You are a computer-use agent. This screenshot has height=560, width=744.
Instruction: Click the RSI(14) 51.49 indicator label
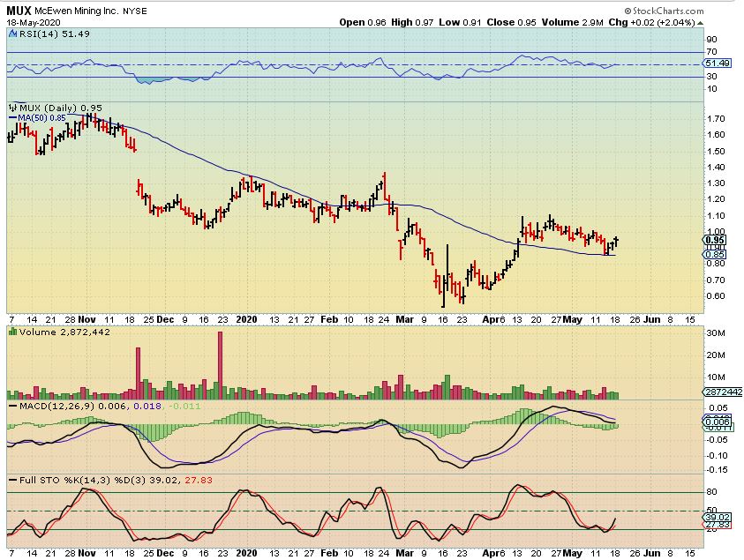pyautogui.click(x=54, y=34)
